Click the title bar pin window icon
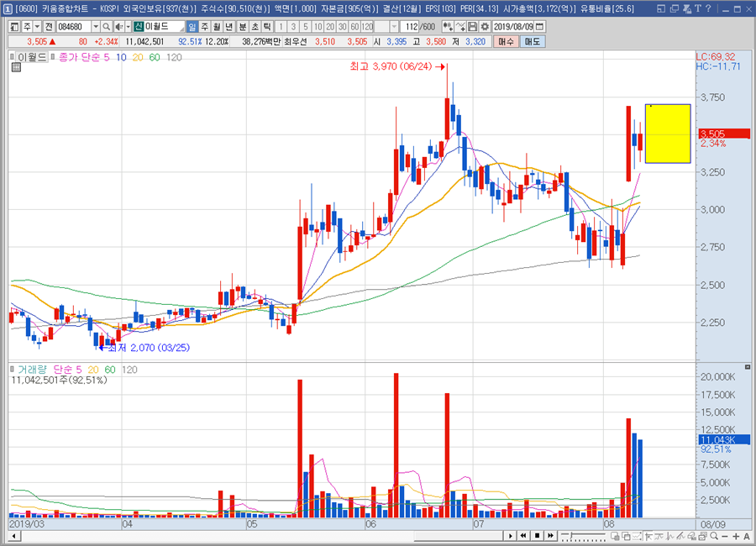Screen dimensions: 756x546 [x=662, y=8]
